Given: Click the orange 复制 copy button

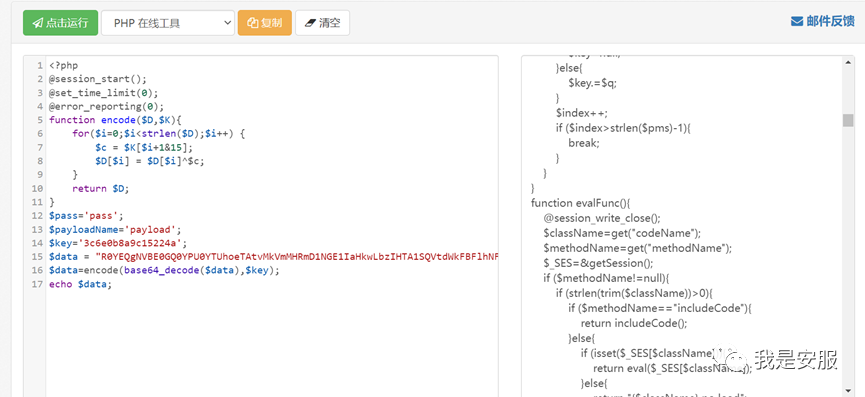Looking at the screenshot, I should (x=265, y=23).
